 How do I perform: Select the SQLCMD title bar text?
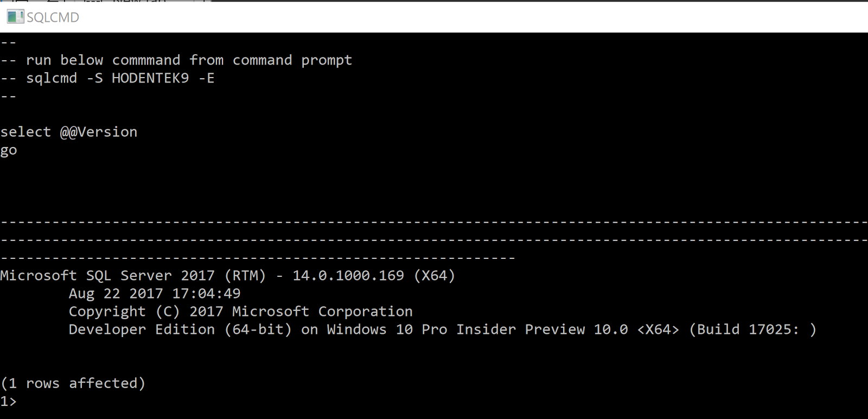pyautogui.click(x=53, y=17)
